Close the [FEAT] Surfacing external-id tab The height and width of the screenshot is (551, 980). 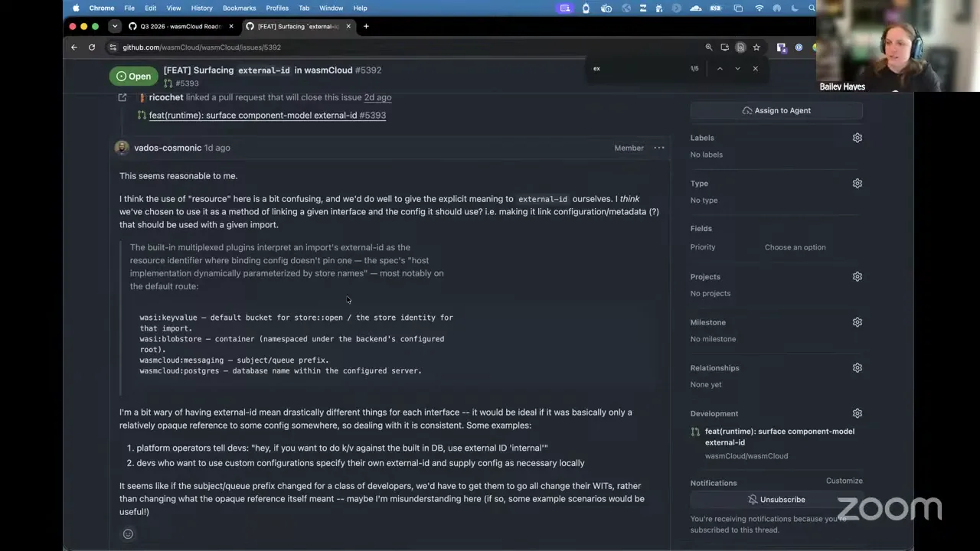[348, 26]
